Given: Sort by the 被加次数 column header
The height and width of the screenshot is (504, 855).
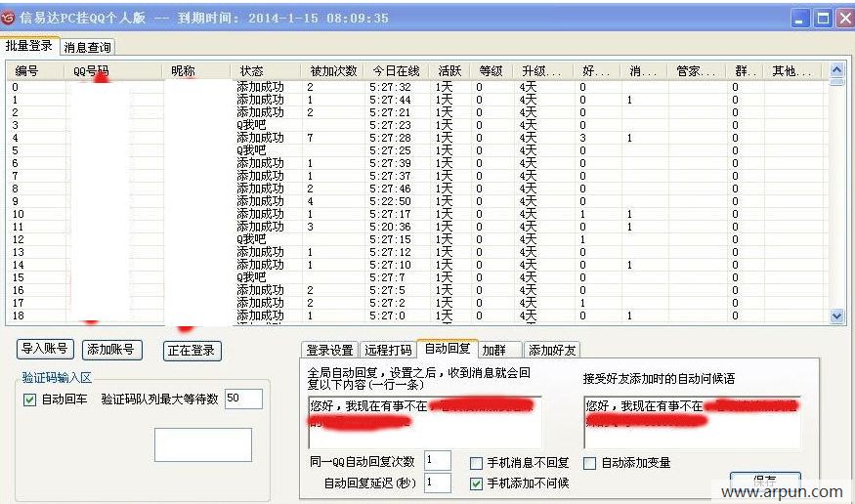Looking at the screenshot, I should pyautogui.click(x=332, y=71).
